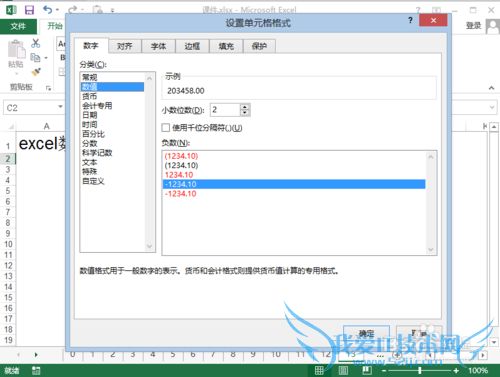This screenshot has height=377, width=500.
Task: Click the help question mark in dialog
Action: [410, 21]
